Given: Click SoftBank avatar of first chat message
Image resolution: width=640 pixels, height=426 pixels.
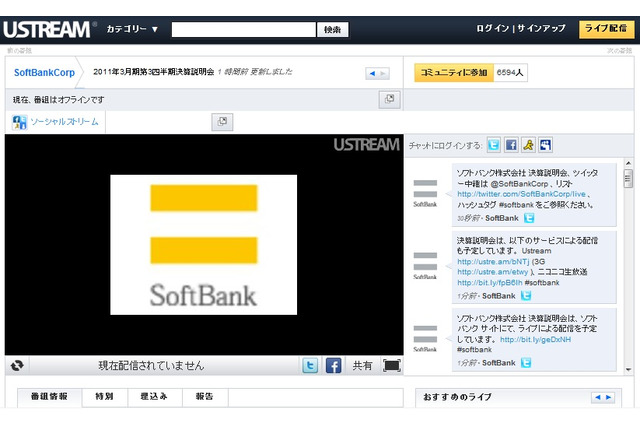Looking at the screenshot, I should 425,193.
